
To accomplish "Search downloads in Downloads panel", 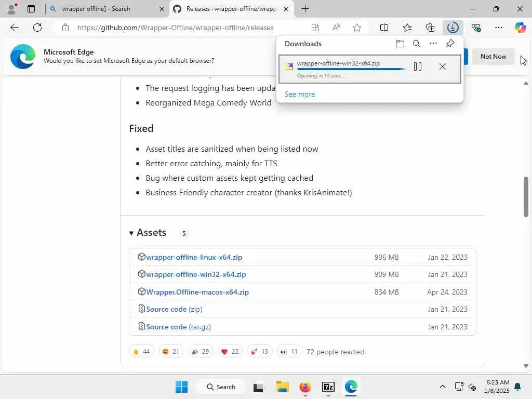I will 416,44.
